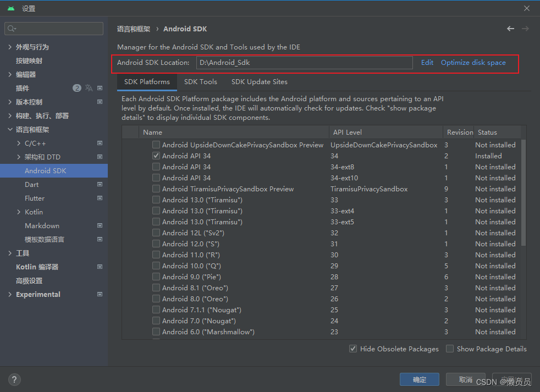Uncheck the installed Android API 34 entry

(156, 156)
